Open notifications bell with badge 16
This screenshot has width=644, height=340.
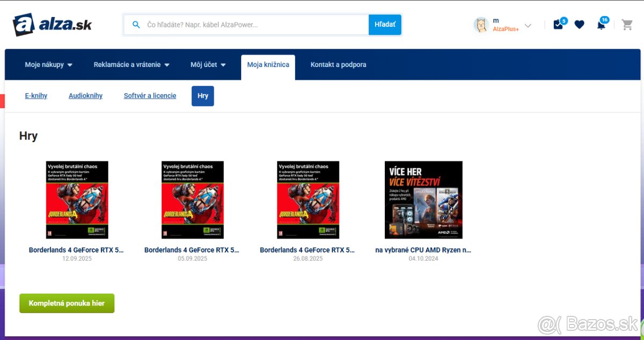(602, 24)
